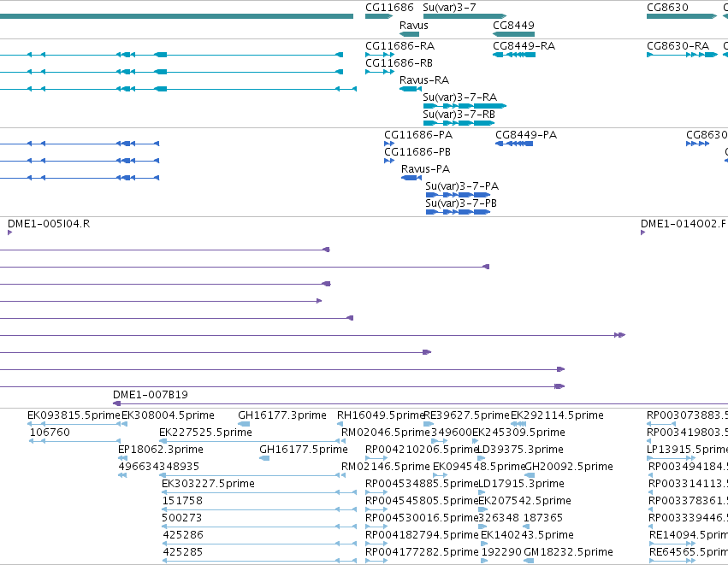Viewport: 728px width, 565px height.
Task: Select EST EK14024 3.5prime label
Action: pos(527,535)
